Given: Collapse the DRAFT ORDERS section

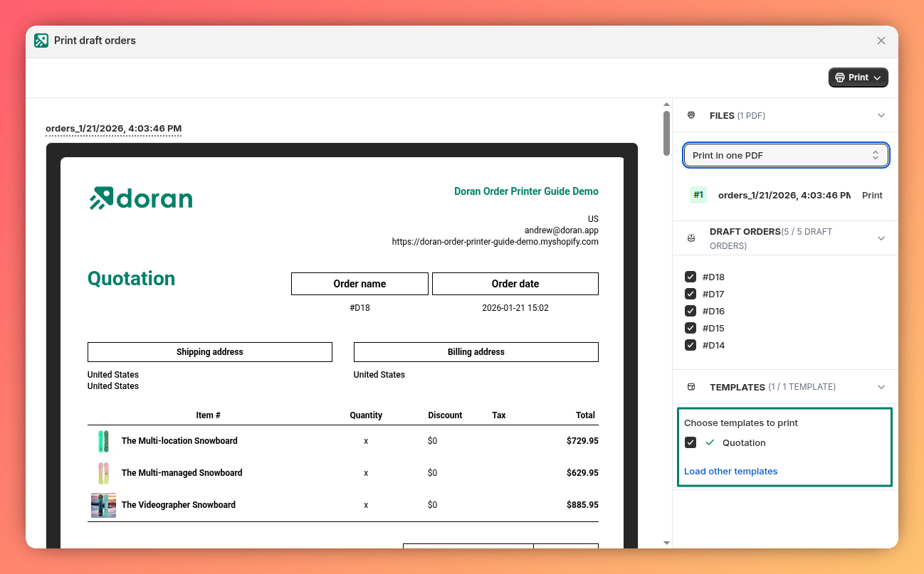Looking at the screenshot, I should point(881,238).
